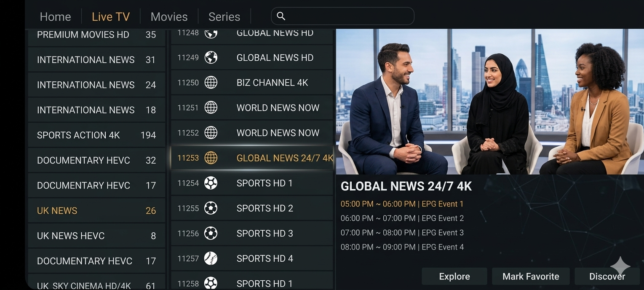Click the sparkle star icon at bottom right

point(620,266)
